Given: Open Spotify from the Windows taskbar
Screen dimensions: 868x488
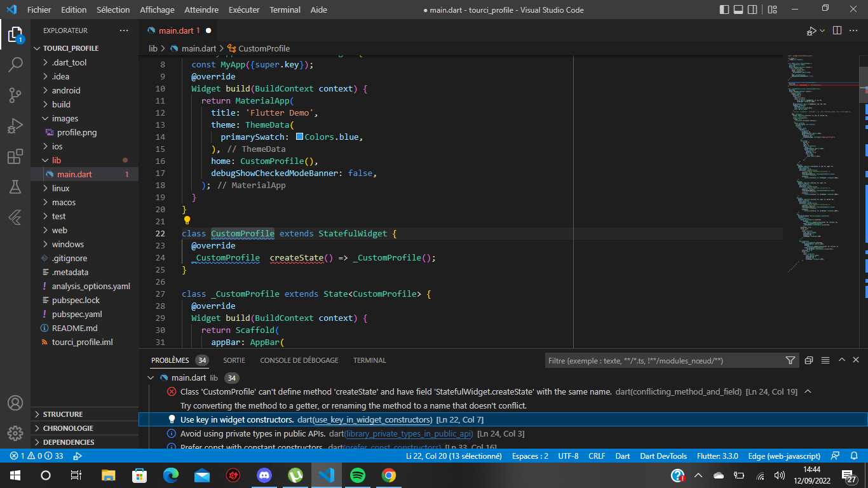Looking at the screenshot, I should pos(358,475).
